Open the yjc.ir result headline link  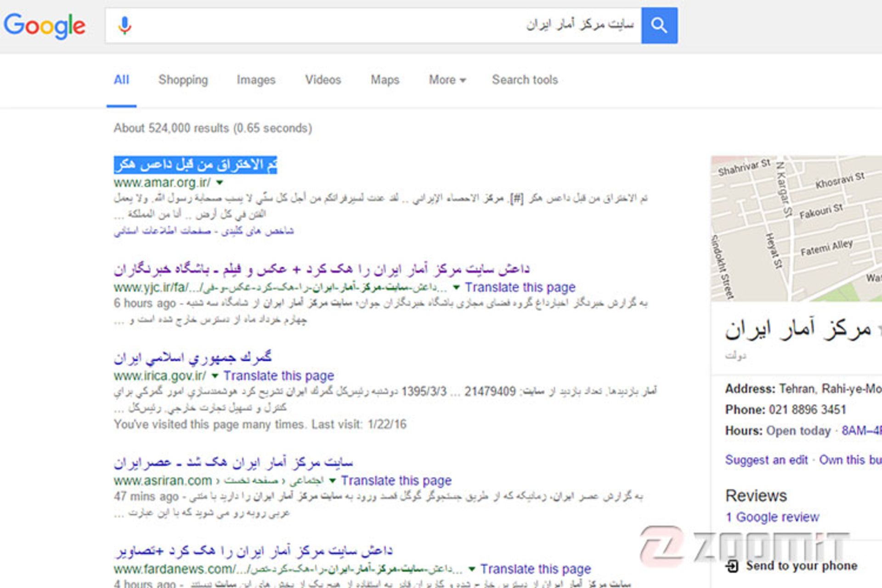click(x=322, y=269)
